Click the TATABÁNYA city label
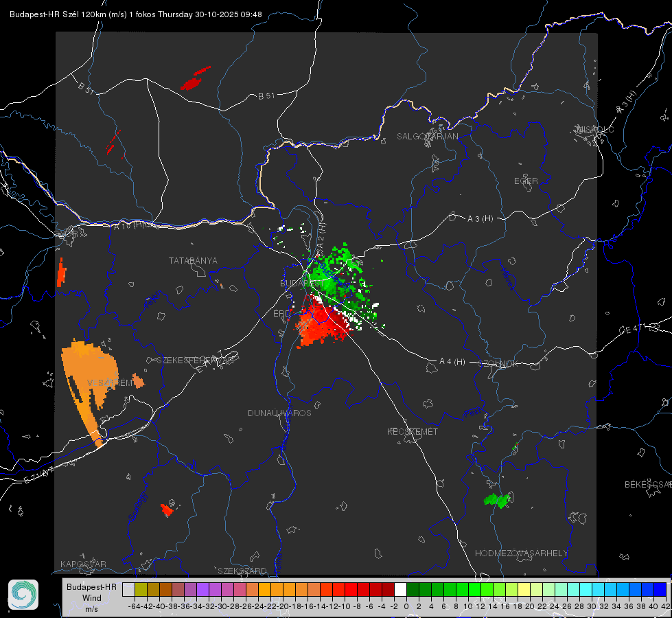Image resolution: width=672 pixels, height=618 pixels. 193,261
